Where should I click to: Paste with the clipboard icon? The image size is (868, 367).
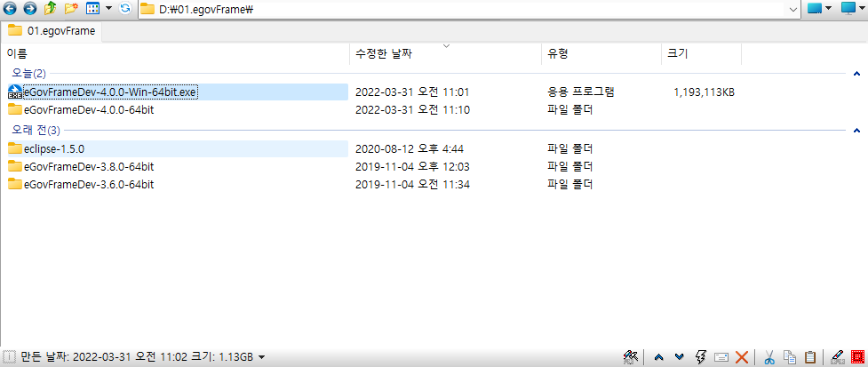tap(810, 356)
